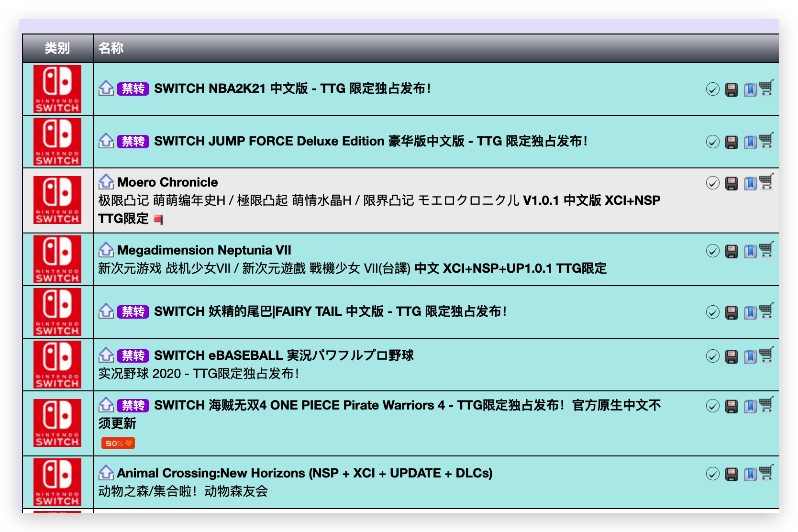Click checkmark circle for Megadimension Neptunia VII

tap(712, 251)
